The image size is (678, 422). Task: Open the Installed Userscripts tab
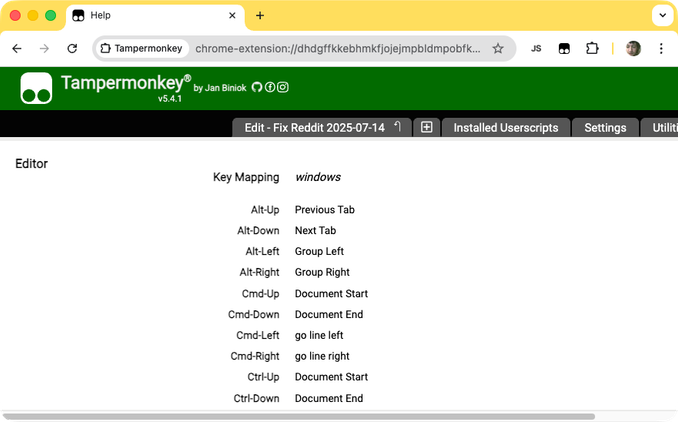coord(506,127)
